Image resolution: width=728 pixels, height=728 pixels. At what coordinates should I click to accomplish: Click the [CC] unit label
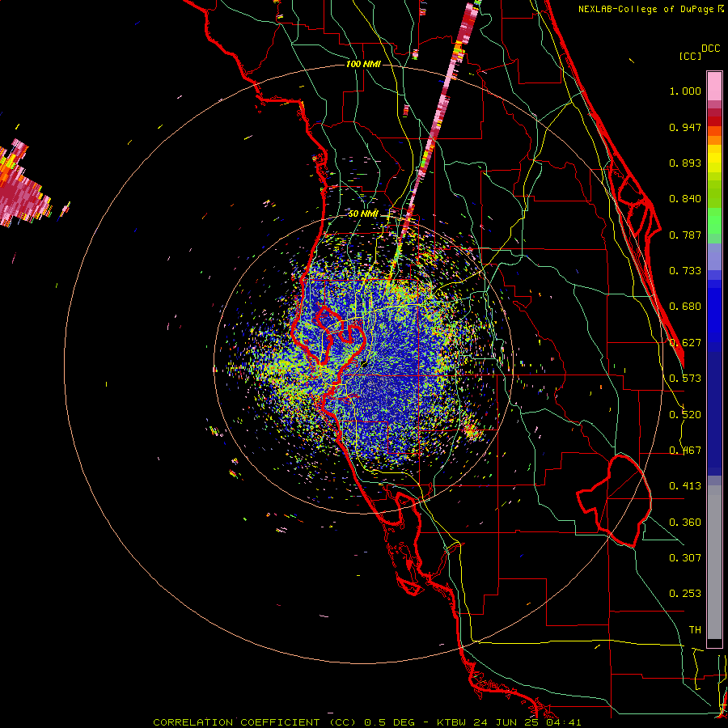690,56
